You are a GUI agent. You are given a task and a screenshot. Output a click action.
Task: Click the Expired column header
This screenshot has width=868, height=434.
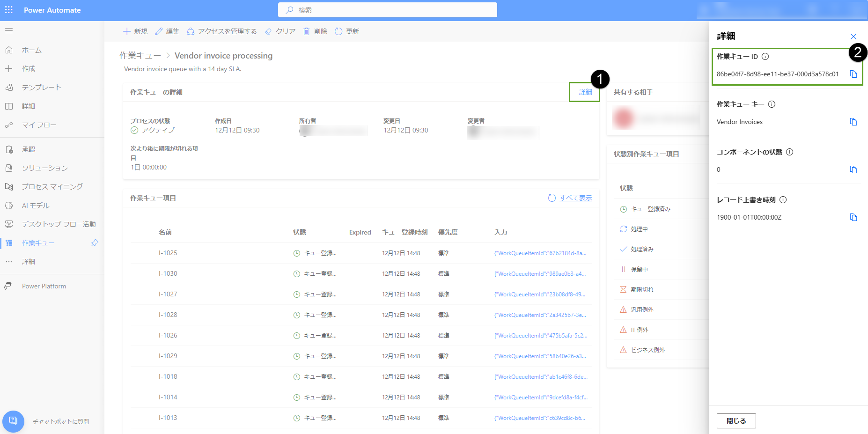[x=360, y=232]
